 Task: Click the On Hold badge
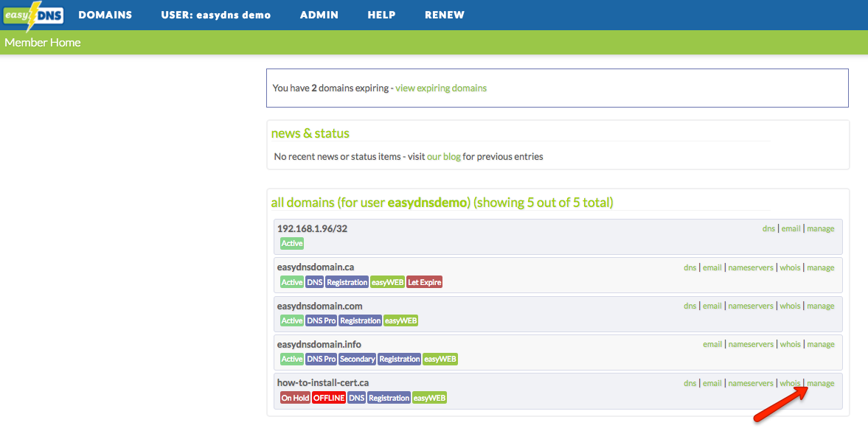coord(295,398)
